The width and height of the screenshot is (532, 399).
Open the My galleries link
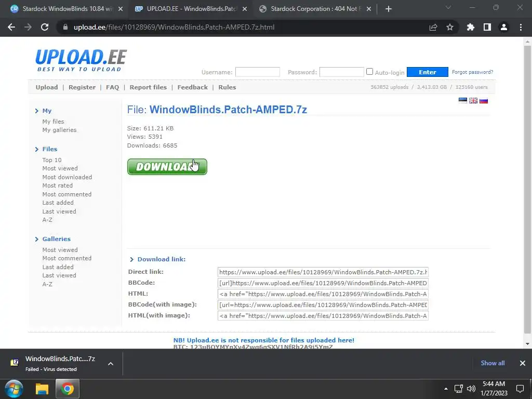(x=59, y=130)
